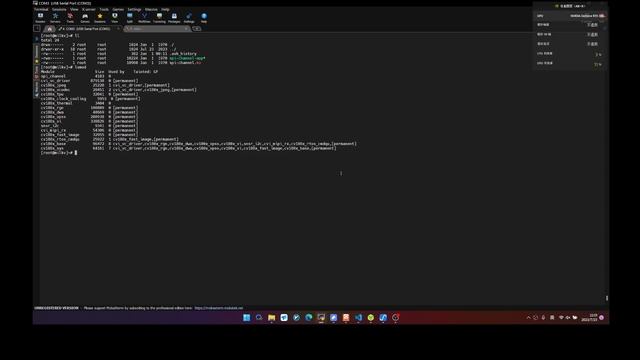The height and width of the screenshot is (360, 640).
Task: Click the View toolbar icon
Action: pos(115,18)
